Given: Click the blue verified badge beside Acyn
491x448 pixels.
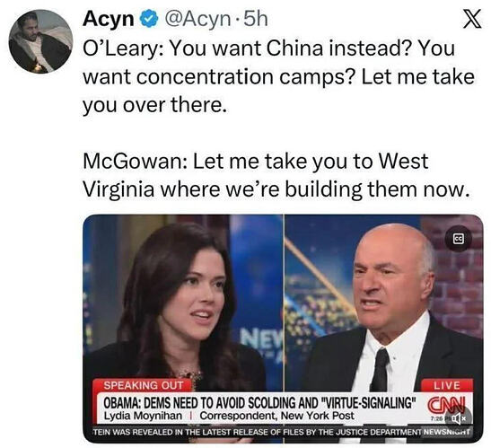Looking at the screenshot, I should [148, 20].
